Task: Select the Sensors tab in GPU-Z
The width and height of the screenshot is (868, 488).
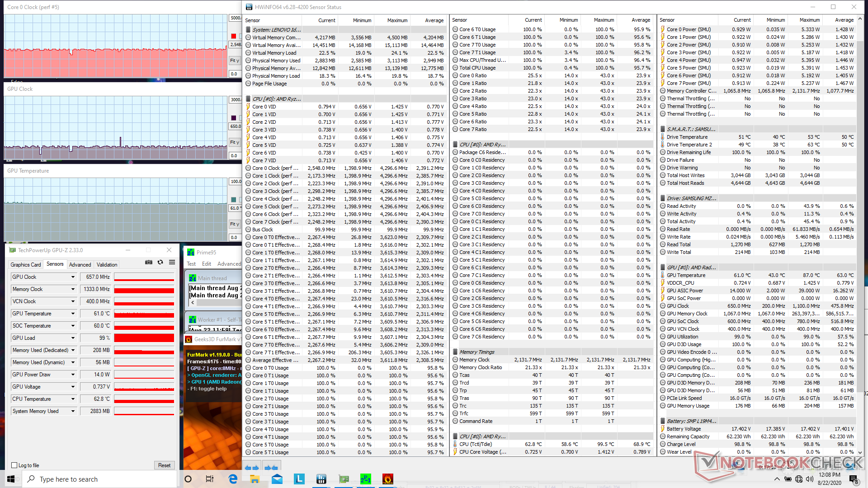Action: tap(55, 264)
